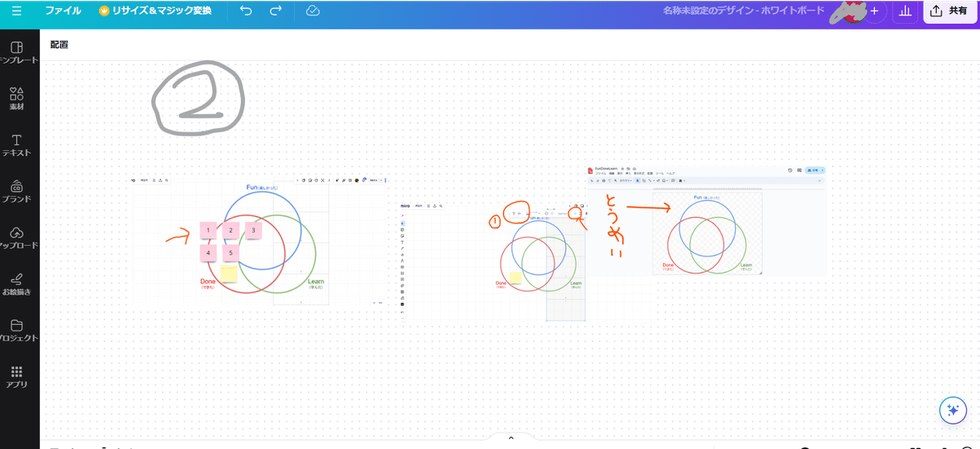
Task: Open the ファイル menu
Action: pos(63,11)
